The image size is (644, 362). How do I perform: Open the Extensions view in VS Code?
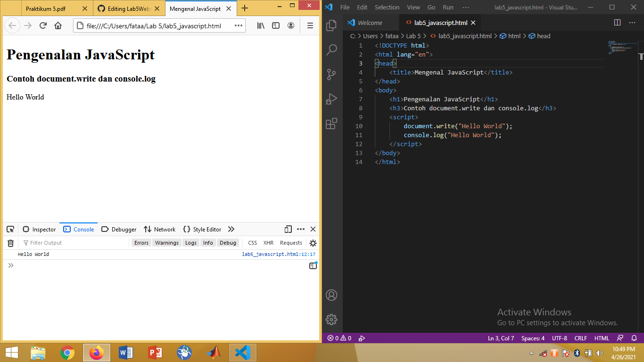331,123
